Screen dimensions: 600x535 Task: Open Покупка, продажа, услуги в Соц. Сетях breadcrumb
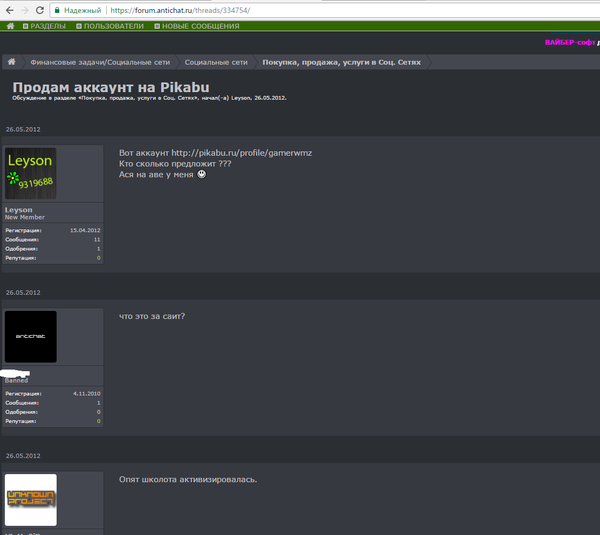point(341,62)
